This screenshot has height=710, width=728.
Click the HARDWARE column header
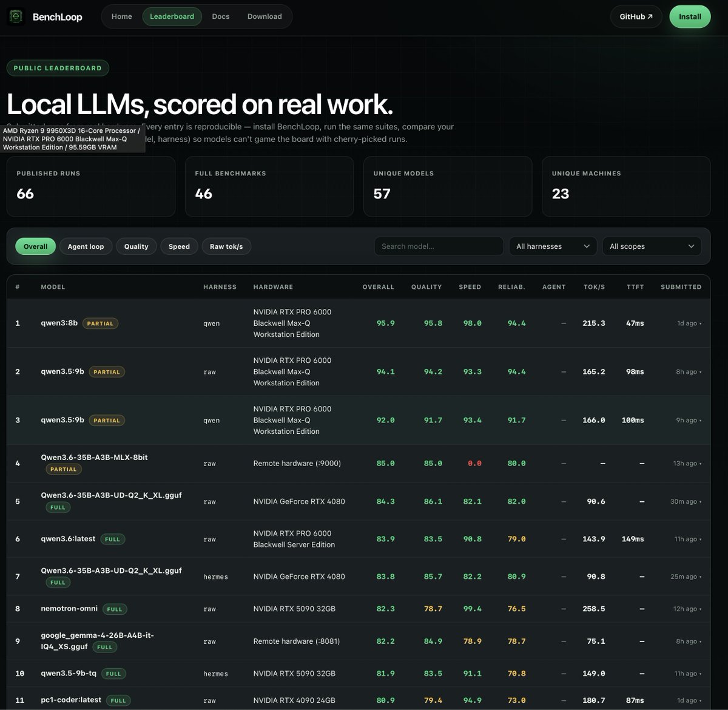273,287
